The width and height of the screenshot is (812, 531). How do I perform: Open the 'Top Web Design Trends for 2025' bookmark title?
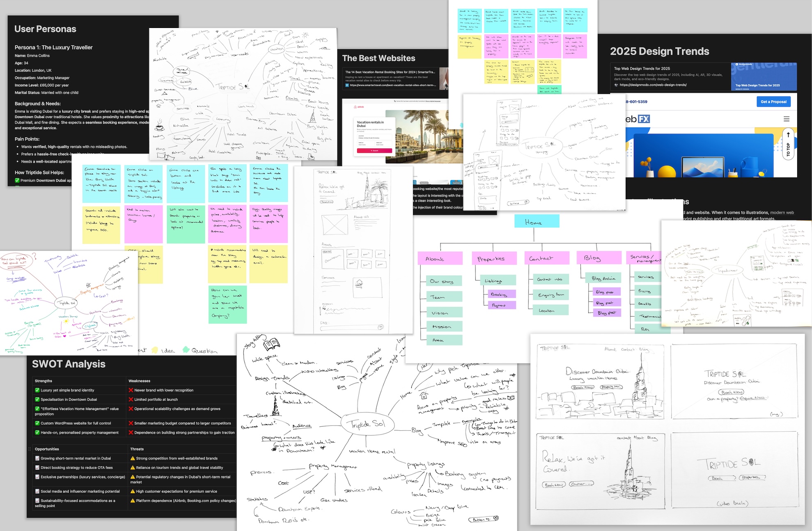[642, 69]
